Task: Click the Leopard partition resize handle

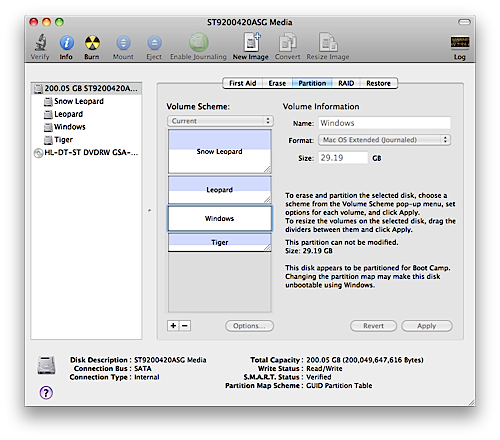Action: point(267,199)
